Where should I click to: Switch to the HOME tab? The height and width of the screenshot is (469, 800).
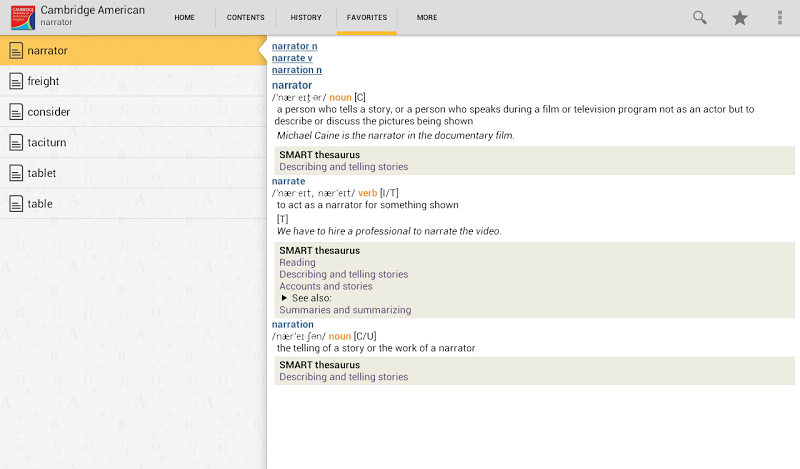click(184, 17)
